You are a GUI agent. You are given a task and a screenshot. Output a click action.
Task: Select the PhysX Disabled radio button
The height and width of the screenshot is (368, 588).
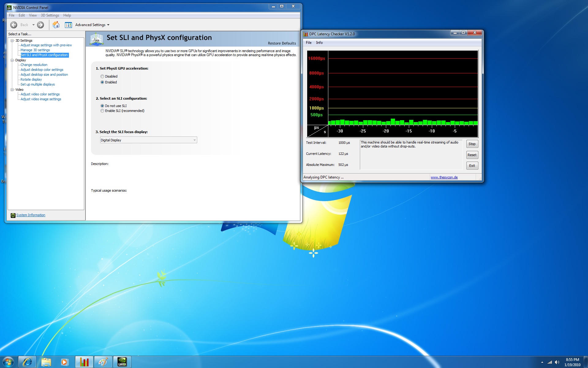point(102,76)
